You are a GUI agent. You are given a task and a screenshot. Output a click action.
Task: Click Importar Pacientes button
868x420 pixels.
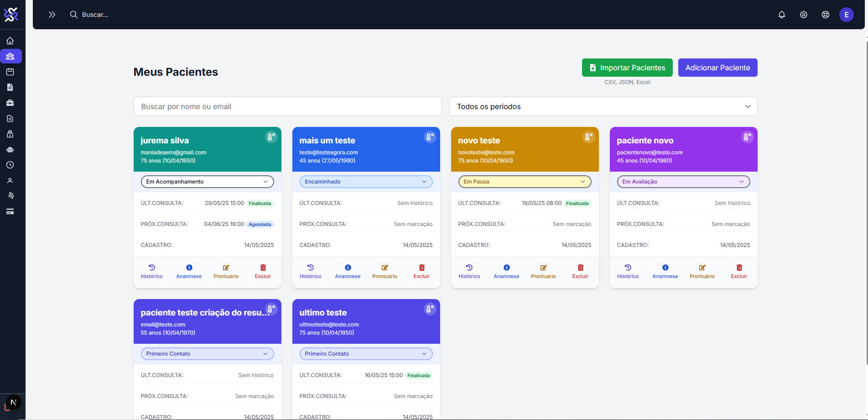point(627,68)
